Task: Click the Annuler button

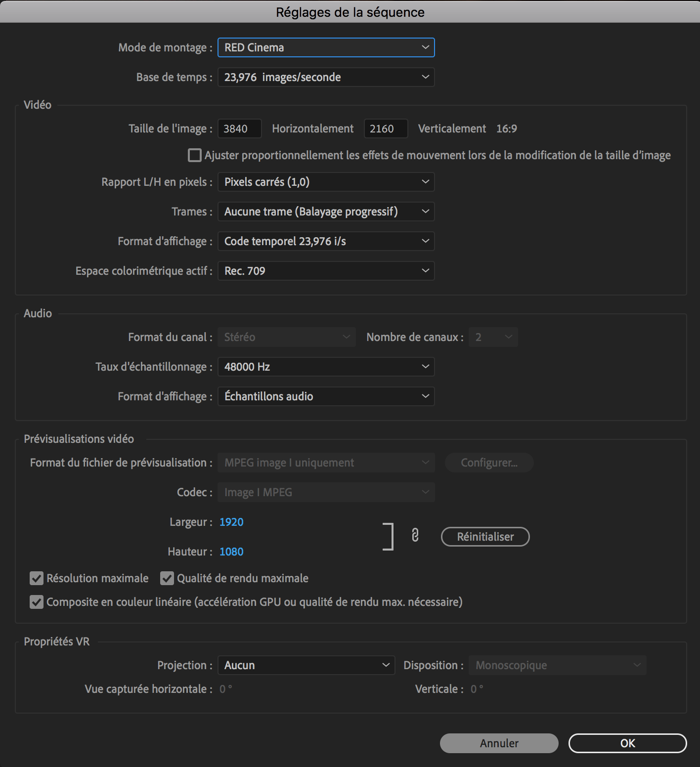Action: point(499,743)
